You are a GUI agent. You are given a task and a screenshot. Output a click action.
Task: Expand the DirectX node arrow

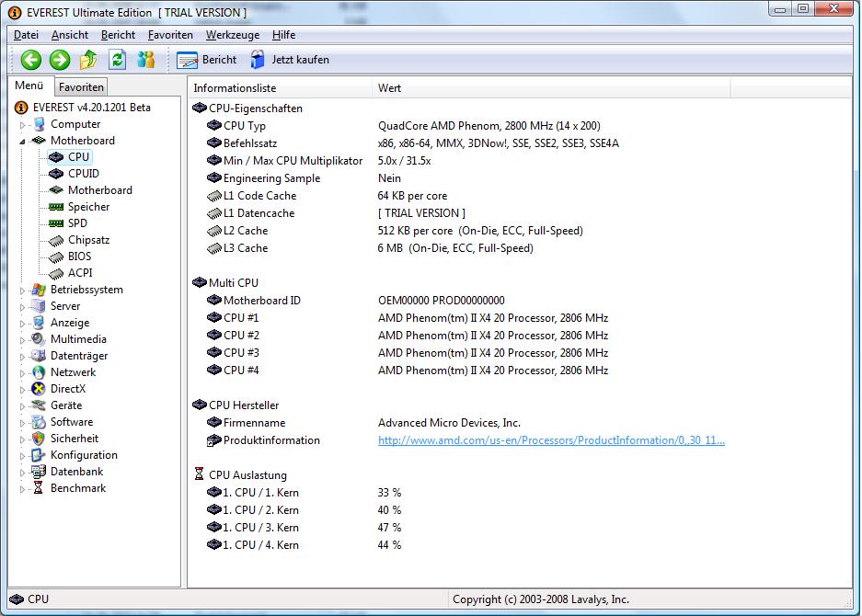[23, 390]
